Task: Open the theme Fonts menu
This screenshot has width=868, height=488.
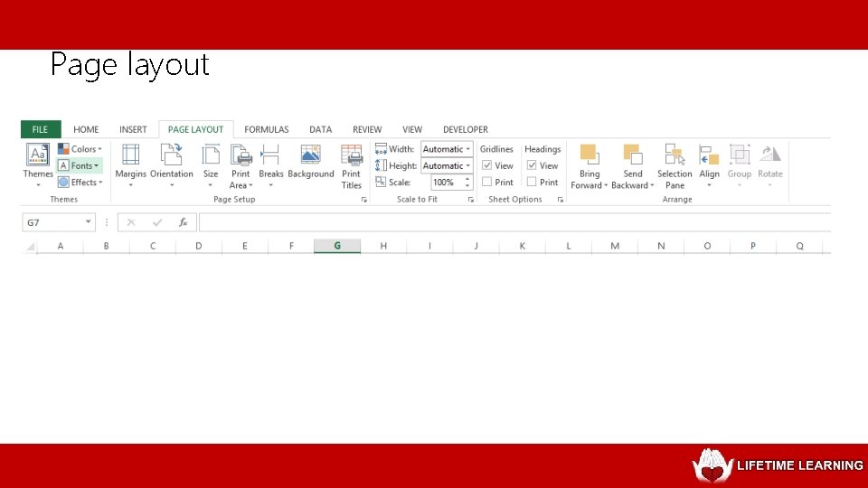Action: pyautogui.click(x=80, y=165)
